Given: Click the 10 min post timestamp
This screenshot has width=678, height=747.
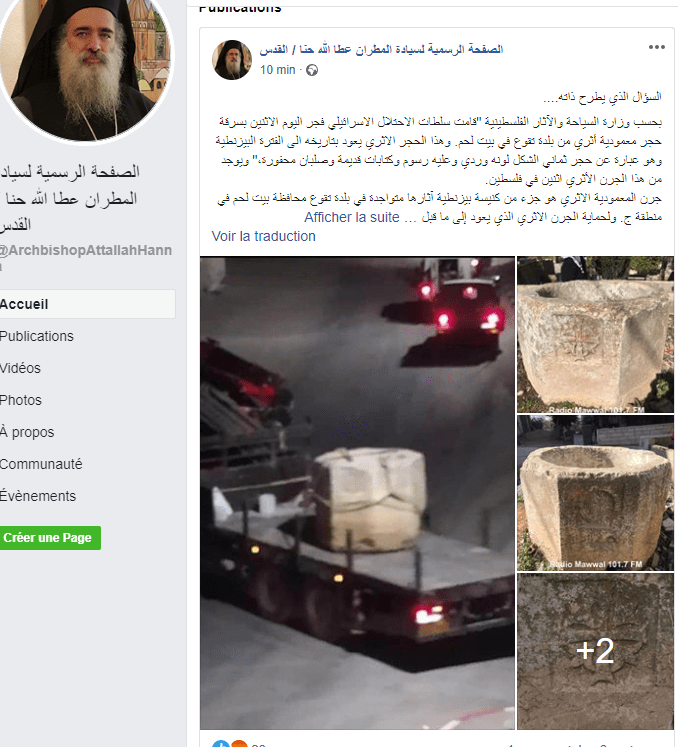Looking at the screenshot, I should click(278, 70).
